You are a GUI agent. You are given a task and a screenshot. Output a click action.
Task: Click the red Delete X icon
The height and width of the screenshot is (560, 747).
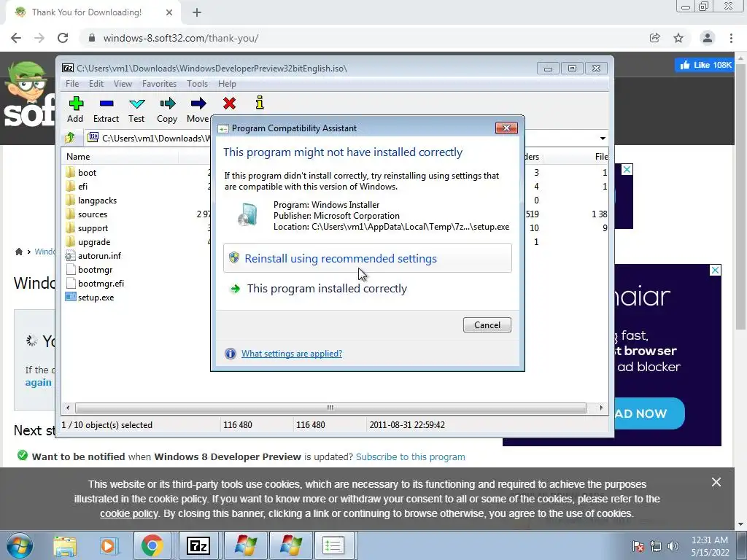tap(229, 104)
